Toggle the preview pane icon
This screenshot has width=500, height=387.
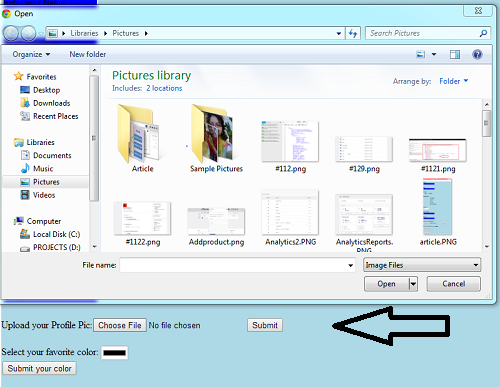click(x=455, y=54)
